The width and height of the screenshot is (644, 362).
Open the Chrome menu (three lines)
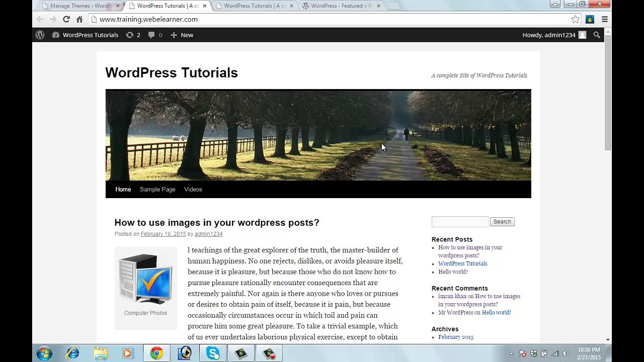pos(605,19)
